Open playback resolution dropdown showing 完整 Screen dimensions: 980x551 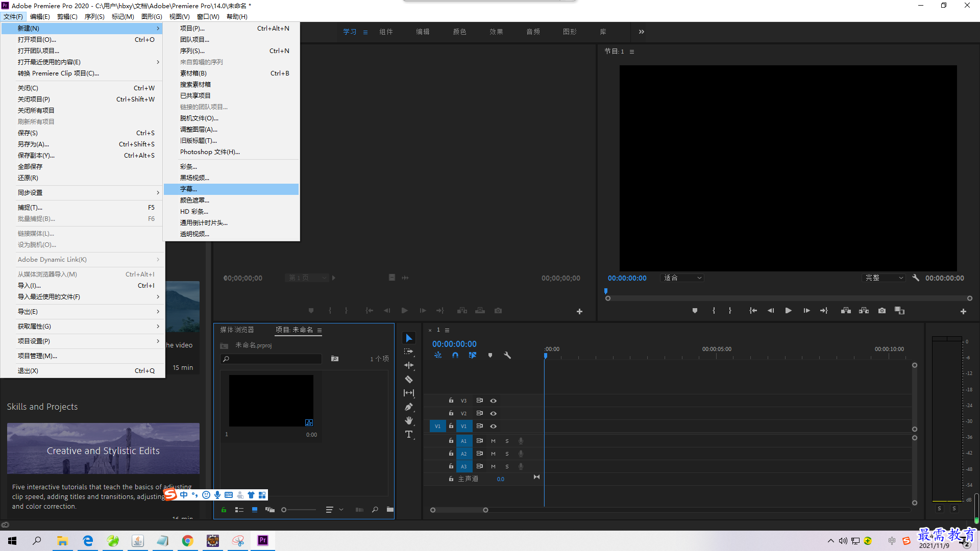pyautogui.click(x=884, y=278)
